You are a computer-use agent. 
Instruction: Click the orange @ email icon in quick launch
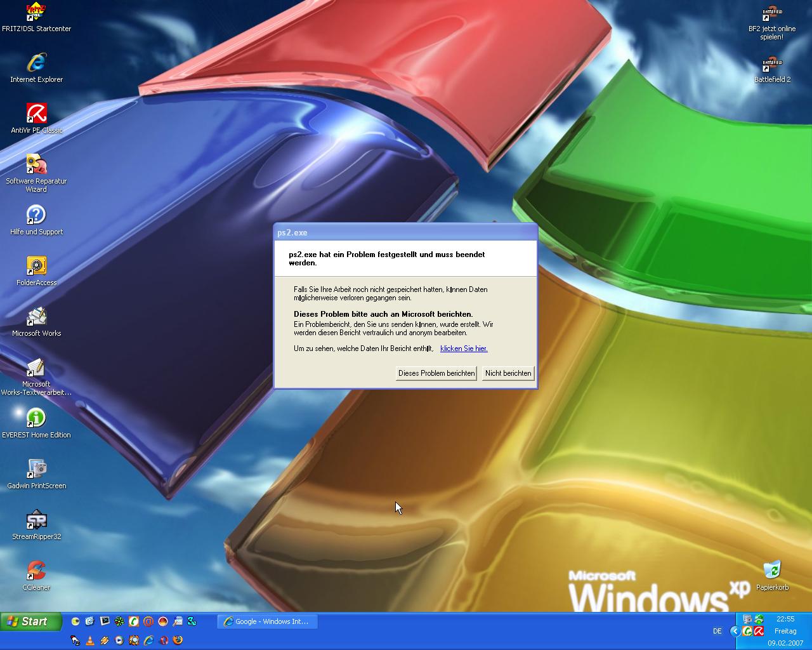tap(148, 621)
